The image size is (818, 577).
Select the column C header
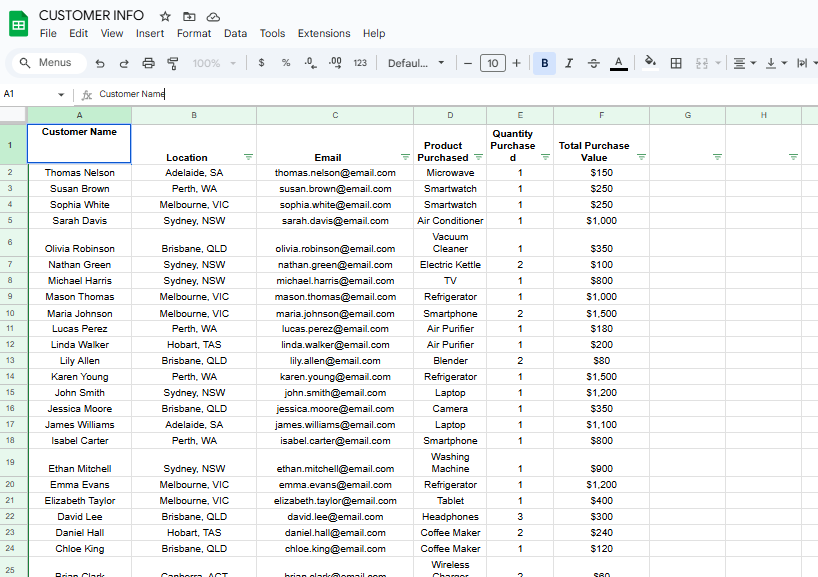click(335, 115)
